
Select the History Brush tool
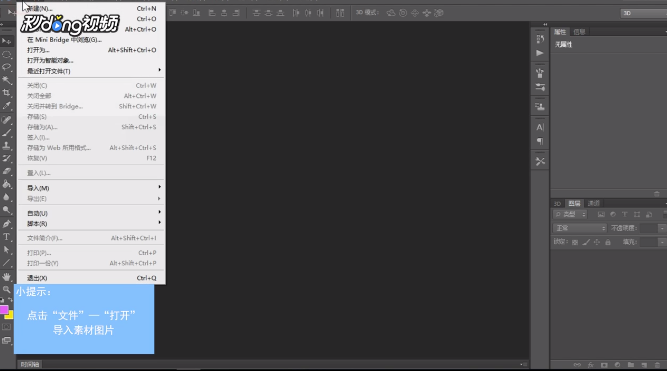coord(6,158)
